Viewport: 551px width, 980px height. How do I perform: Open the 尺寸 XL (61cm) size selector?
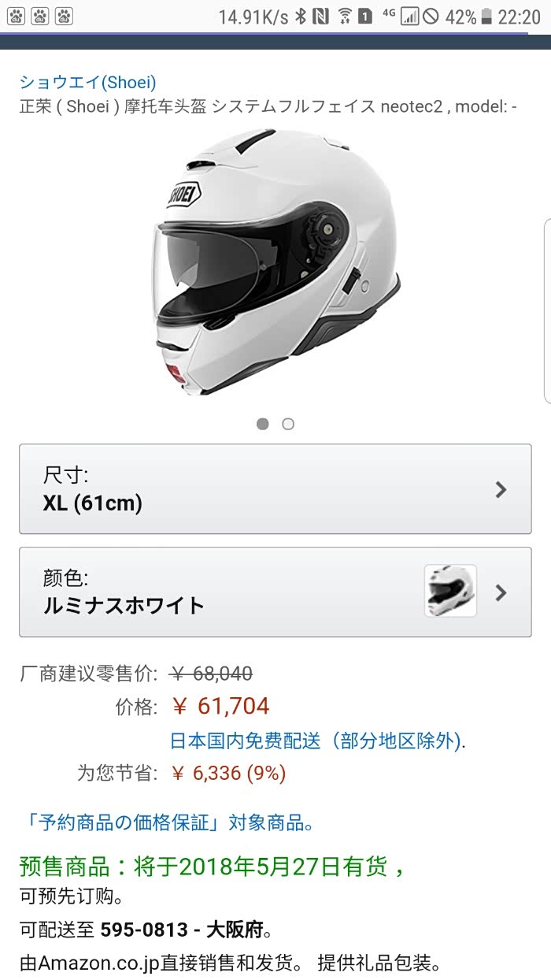pyautogui.click(x=275, y=489)
